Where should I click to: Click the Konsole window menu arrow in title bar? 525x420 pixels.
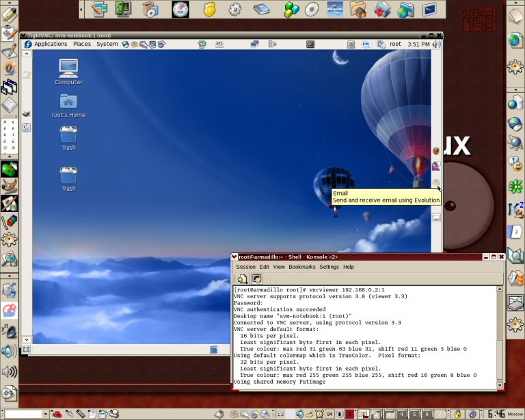(234, 257)
